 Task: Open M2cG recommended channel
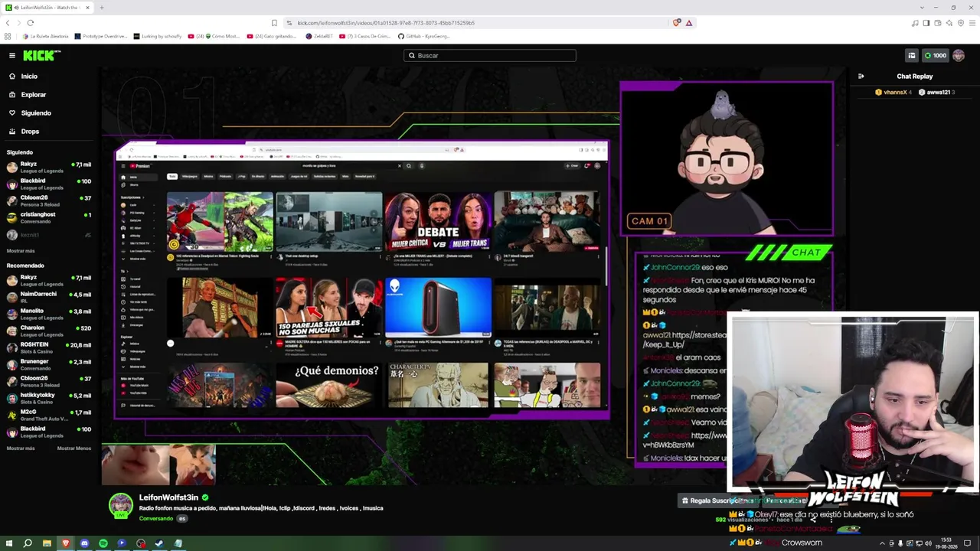49,415
